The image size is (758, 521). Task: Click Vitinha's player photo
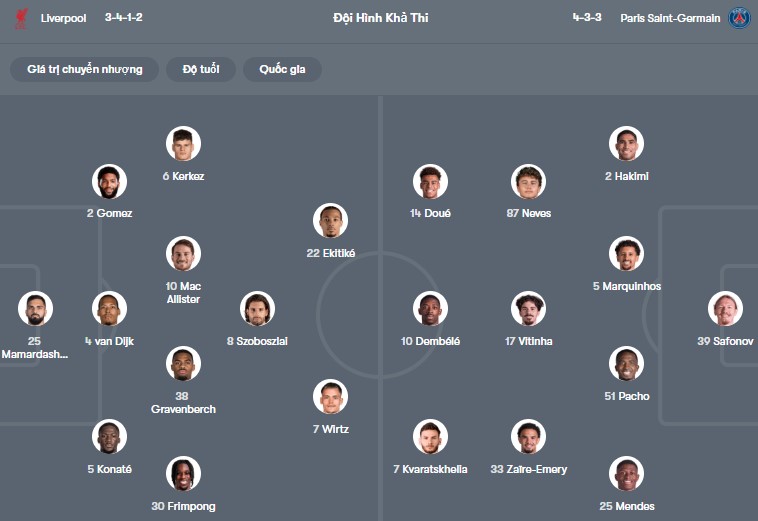point(528,309)
